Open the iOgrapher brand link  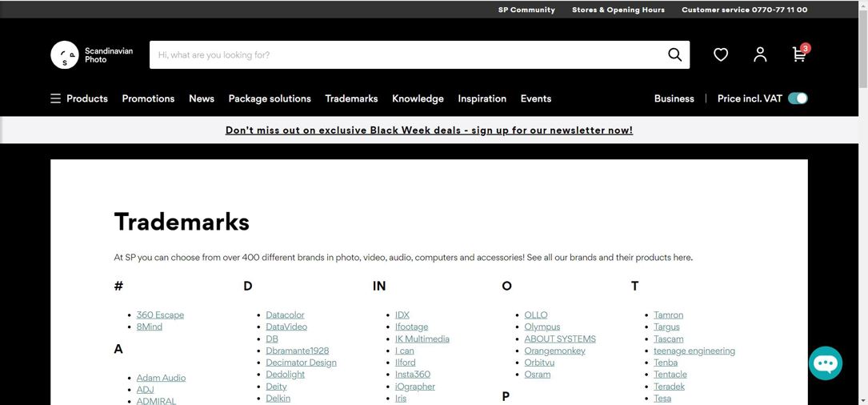pos(415,386)
